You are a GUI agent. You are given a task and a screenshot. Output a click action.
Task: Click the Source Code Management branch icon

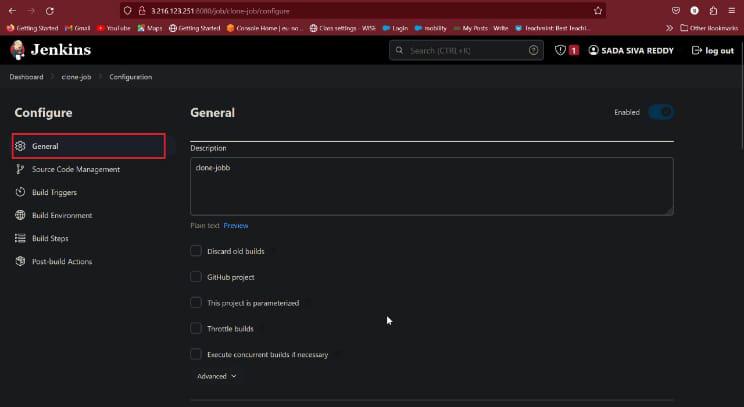point(20,169)
